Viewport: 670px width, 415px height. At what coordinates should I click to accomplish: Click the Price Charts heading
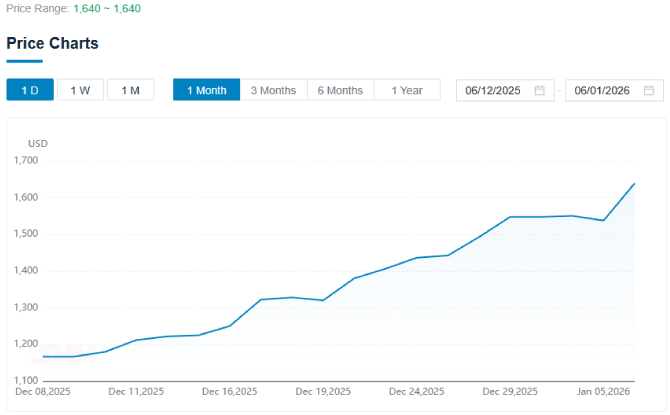(52, 44)
